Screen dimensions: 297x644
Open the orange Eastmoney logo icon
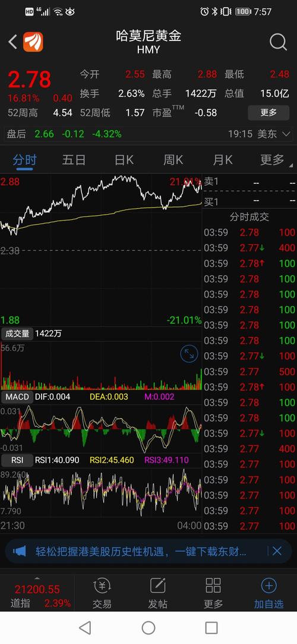coord(33,42)
